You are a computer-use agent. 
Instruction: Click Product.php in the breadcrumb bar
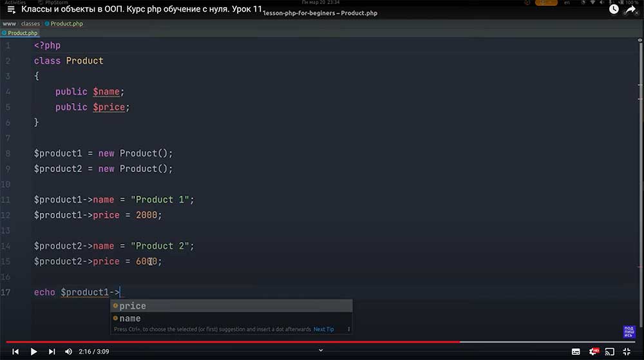pyautogui.click(x=64, y=24)
